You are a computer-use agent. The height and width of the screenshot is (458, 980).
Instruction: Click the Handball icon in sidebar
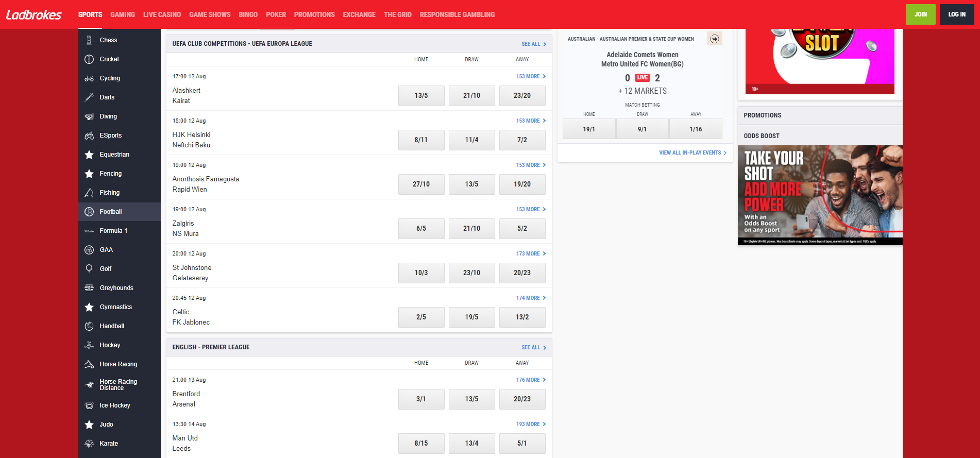tap(89, 326)
